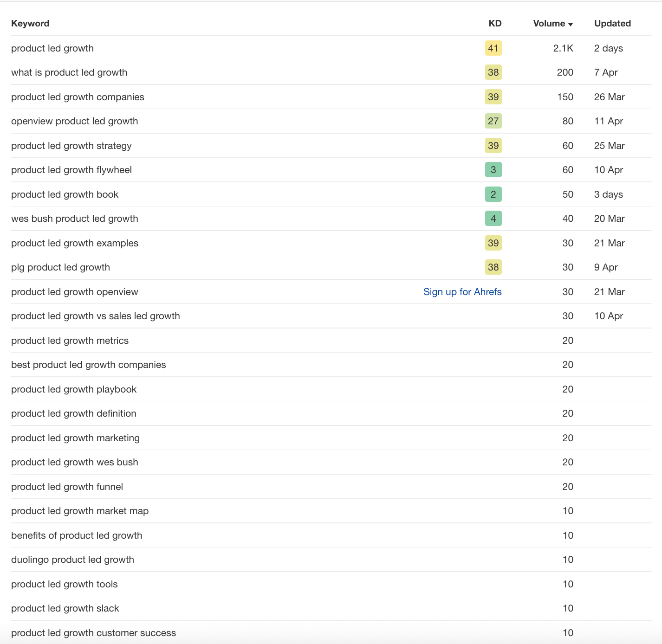Click the KD badge 27

point(493,121)
